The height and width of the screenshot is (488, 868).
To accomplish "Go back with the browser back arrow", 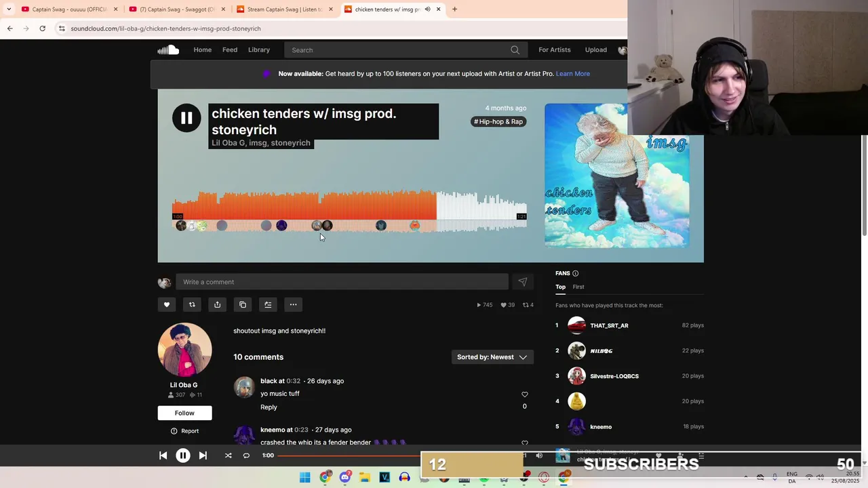I will (9, 28).
